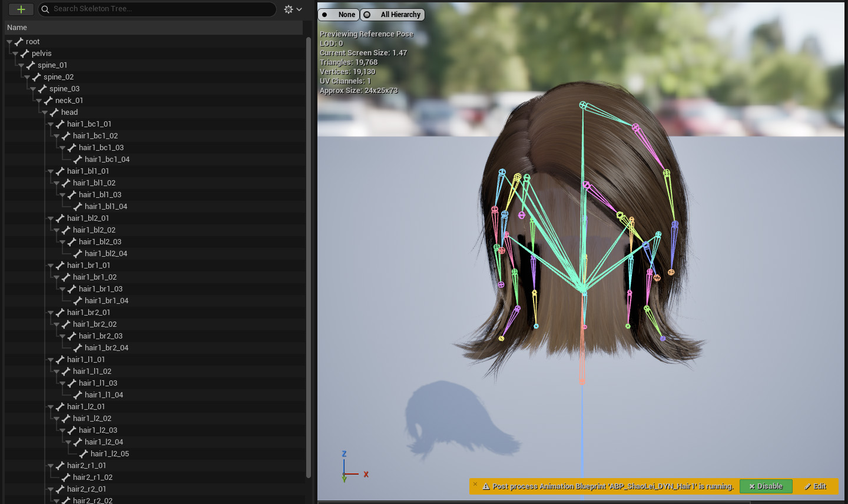This screenshot has width=848, height=504.
Task: Click the bone icon for hair1_l2_05
Action: pyautogui.click(x=84, y=454)
